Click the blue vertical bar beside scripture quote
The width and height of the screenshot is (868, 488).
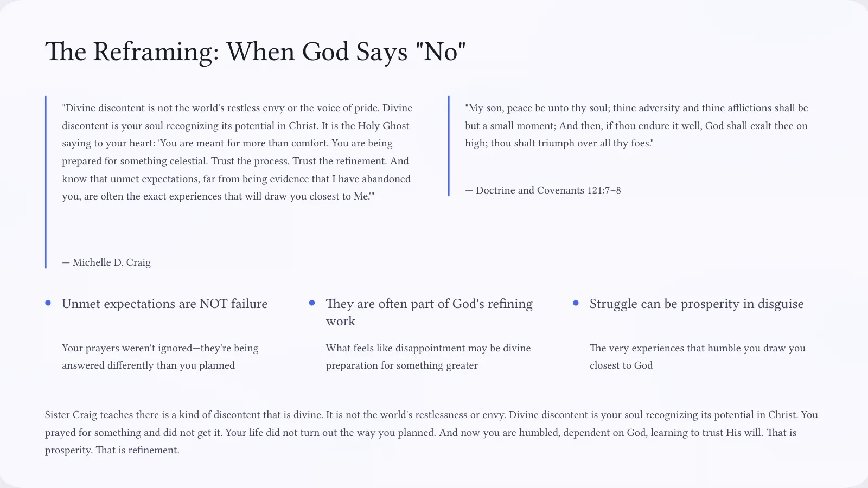click(449, 146)
